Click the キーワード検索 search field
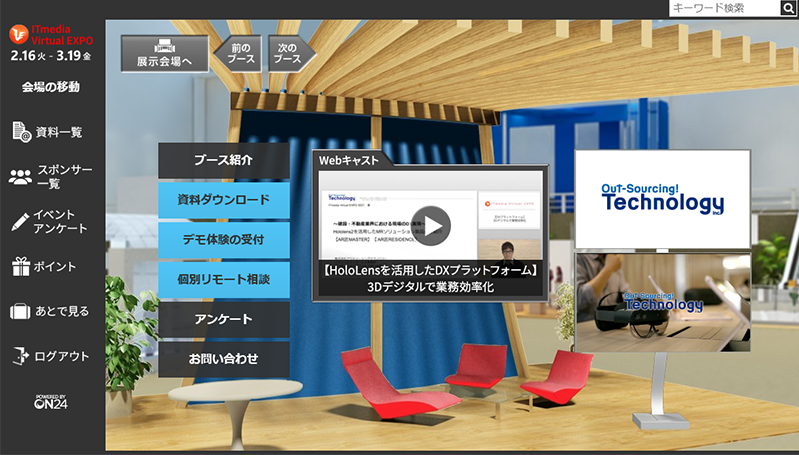Image resolution: width=799 pixels, height=455 pixels. pos(723,9)
